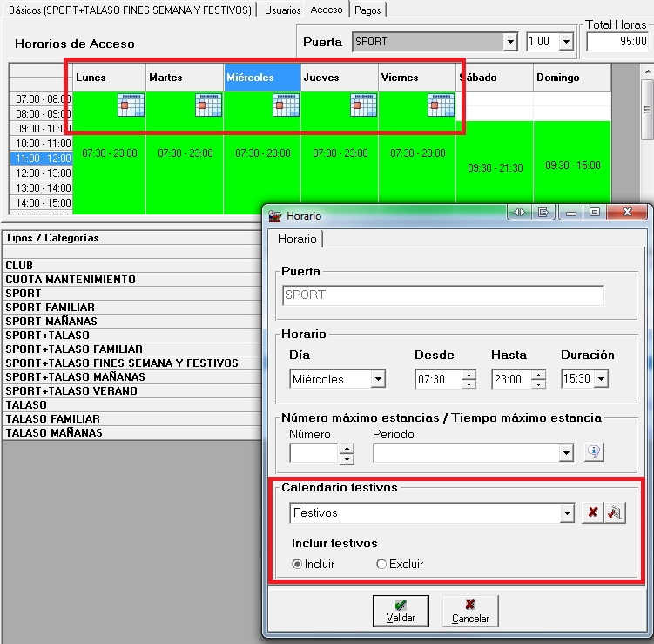This screenshot has height=644, width=654.
Task: Select SPORT+TALASO MAÑANAS category
Action: [131, 376]
